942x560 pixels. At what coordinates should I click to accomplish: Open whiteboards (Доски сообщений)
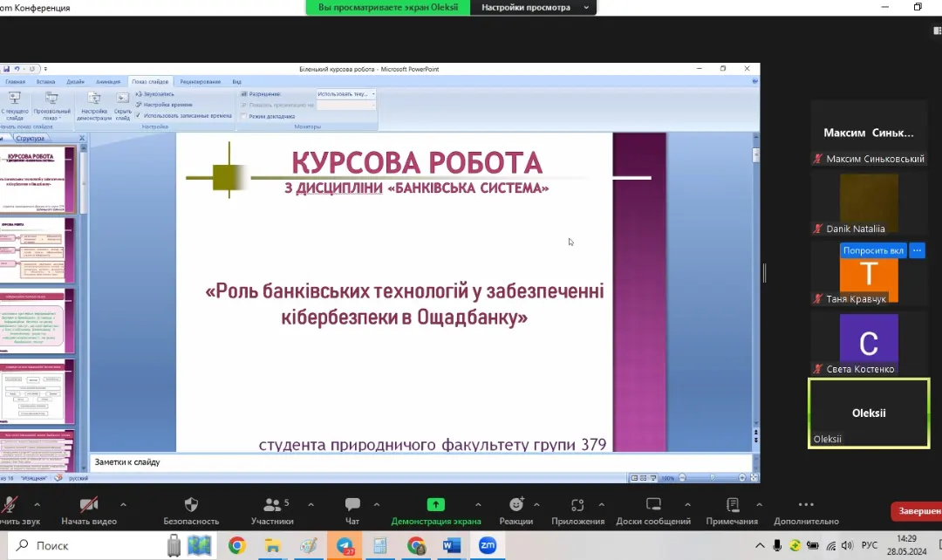[653, 511]
